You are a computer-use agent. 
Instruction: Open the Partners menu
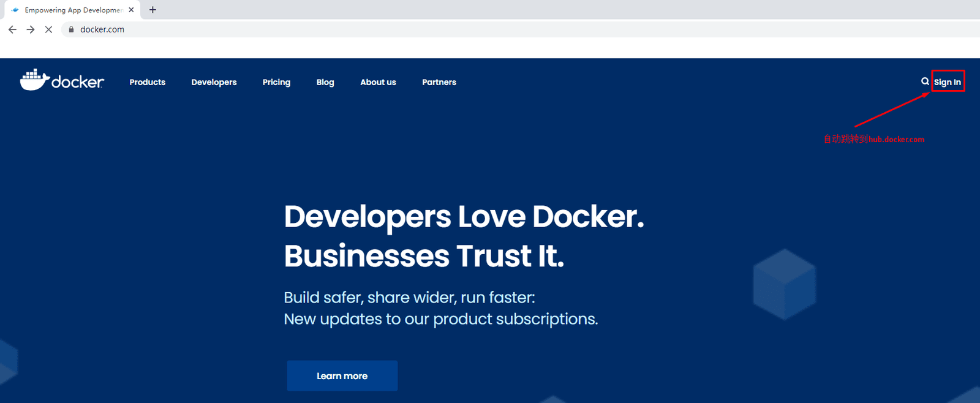(439, 82)
